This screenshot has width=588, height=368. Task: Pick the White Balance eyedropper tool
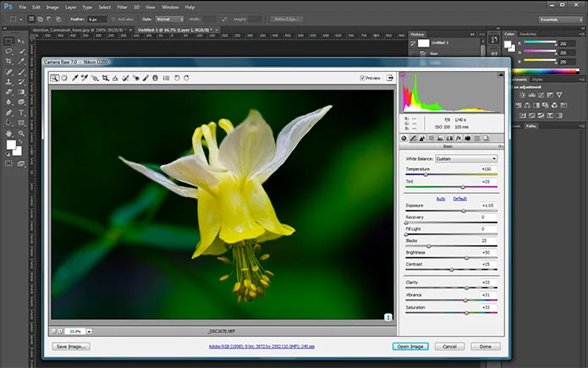click(x=74, y=78)
